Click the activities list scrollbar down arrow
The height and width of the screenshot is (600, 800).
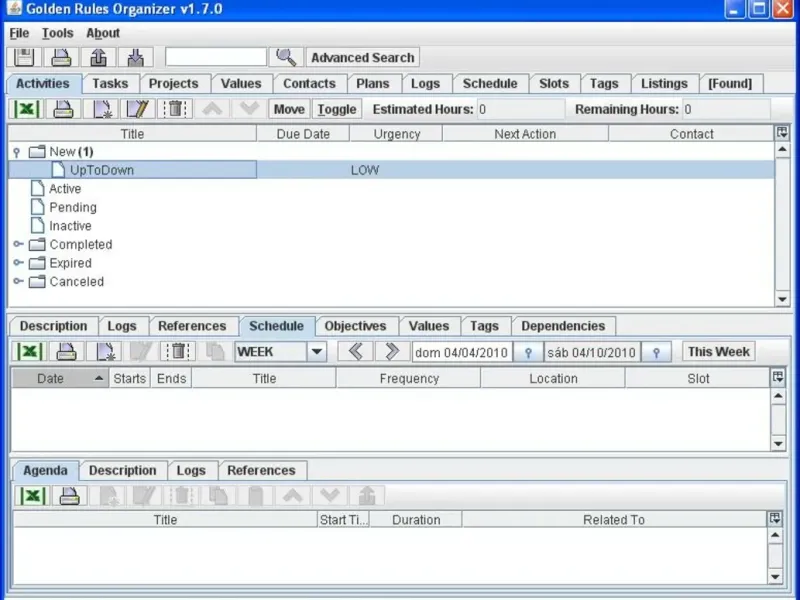point(782,299)
